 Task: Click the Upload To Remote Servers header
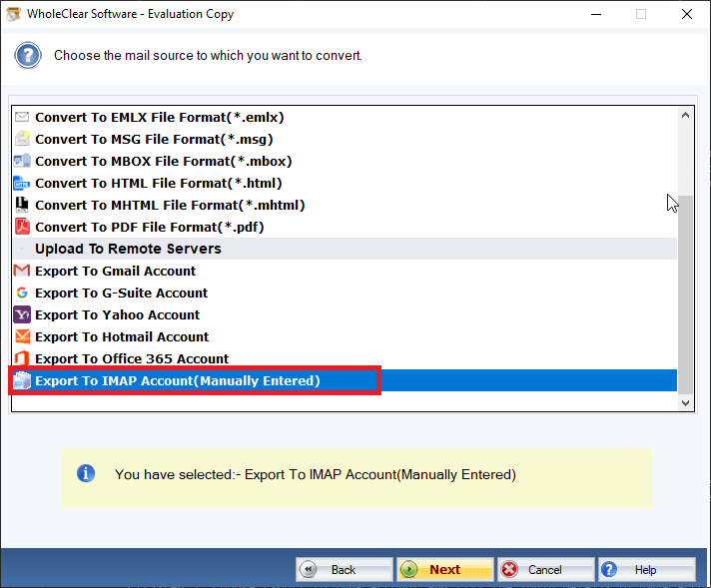click(x=128, y=250)
